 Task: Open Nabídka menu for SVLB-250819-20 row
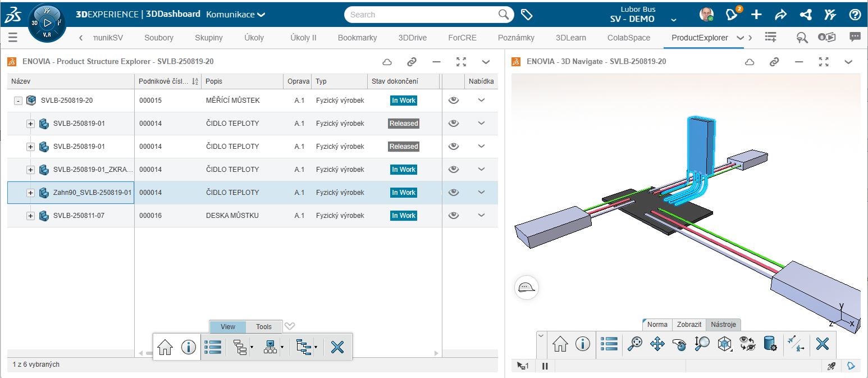click(481, 101)
